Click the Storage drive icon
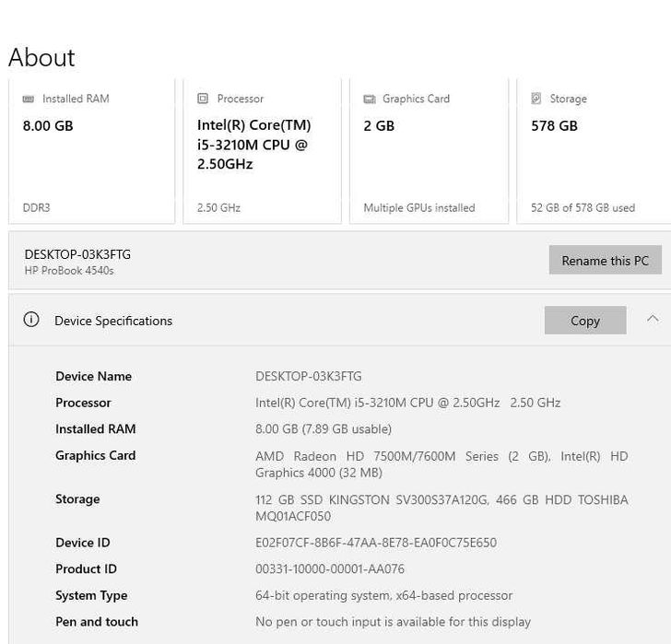This screenshot has width=671, height=644. 536,99
